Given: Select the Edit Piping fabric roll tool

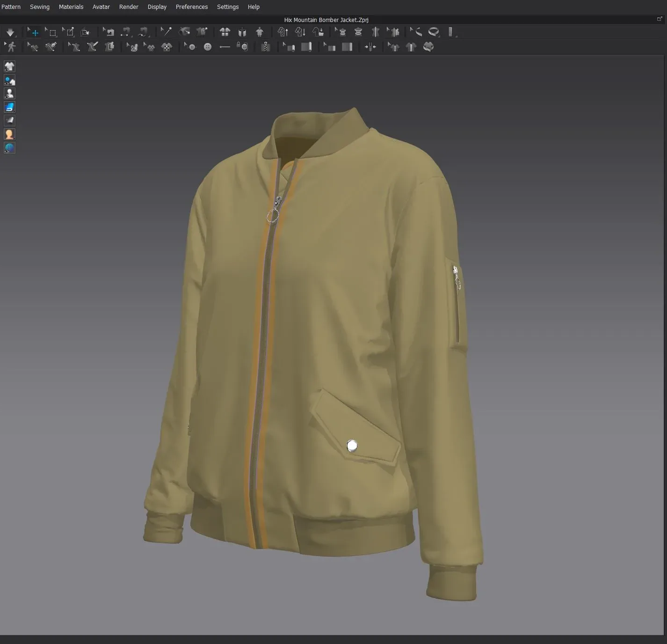Looking at the screenshot, I should [289, 47].
